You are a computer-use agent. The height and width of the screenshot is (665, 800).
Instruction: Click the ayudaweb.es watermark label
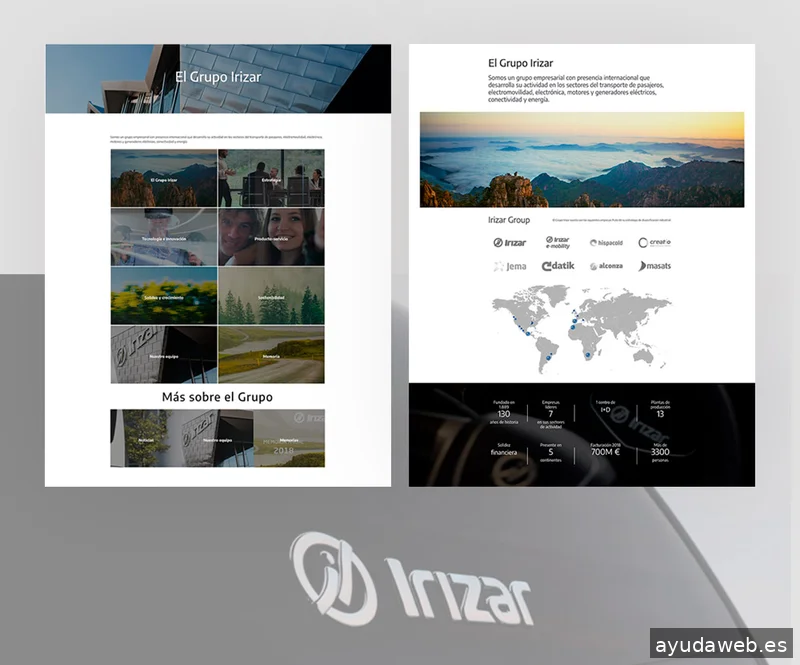(x=719, y=645)
